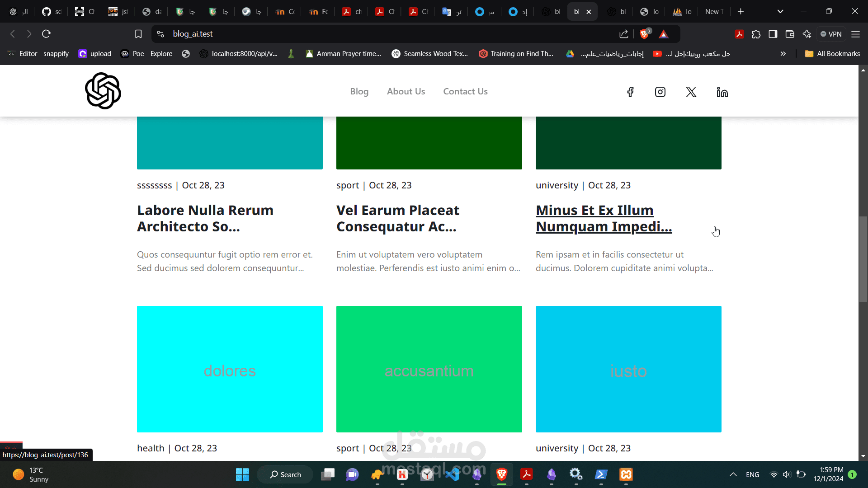Open the Windows Start menu

pyautogui.click(x=242, y=474)
